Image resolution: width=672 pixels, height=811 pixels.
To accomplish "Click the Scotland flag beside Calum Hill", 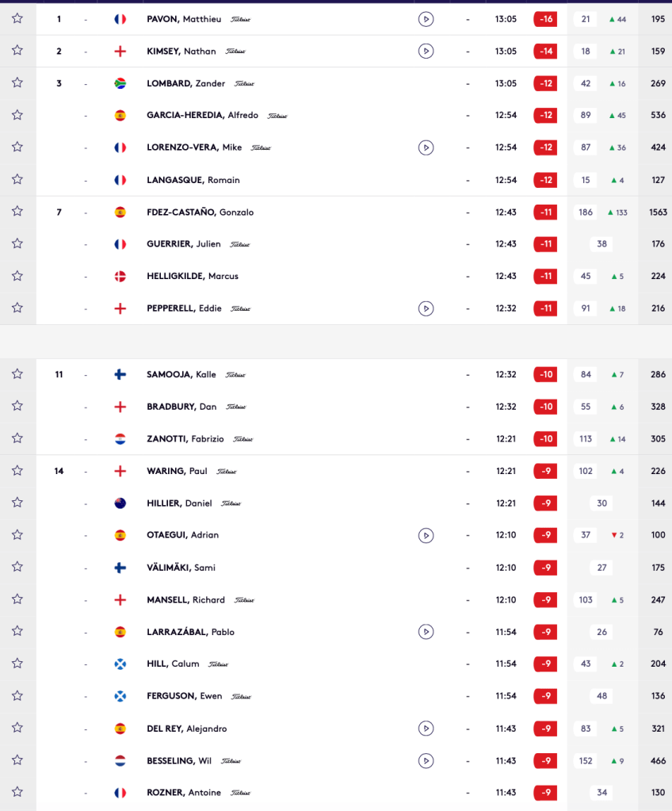I will (x=120, y=664).
